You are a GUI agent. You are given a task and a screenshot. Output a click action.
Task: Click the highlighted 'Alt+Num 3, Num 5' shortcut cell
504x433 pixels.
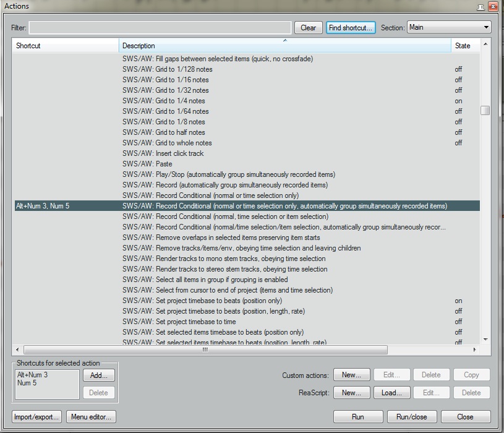click(43, 206)
